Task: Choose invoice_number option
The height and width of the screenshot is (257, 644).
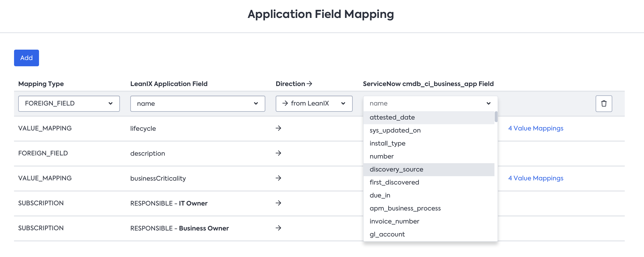Action: click(429, 221)
